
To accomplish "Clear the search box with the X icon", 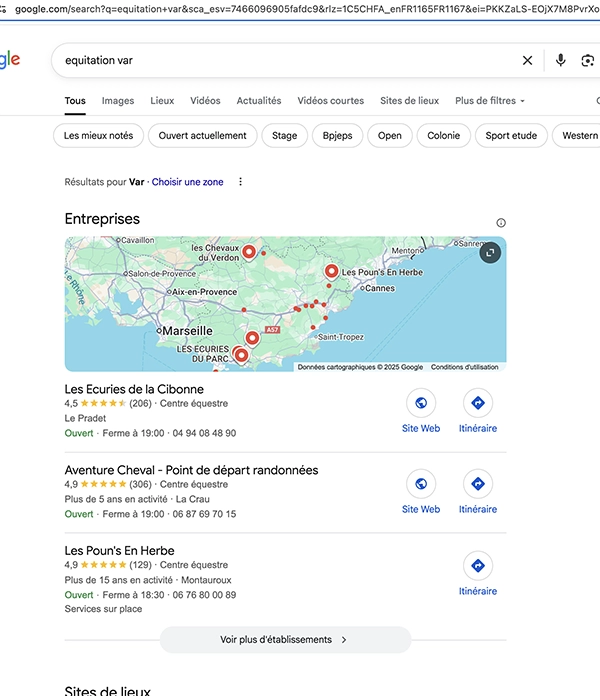I will click(527, 60).
